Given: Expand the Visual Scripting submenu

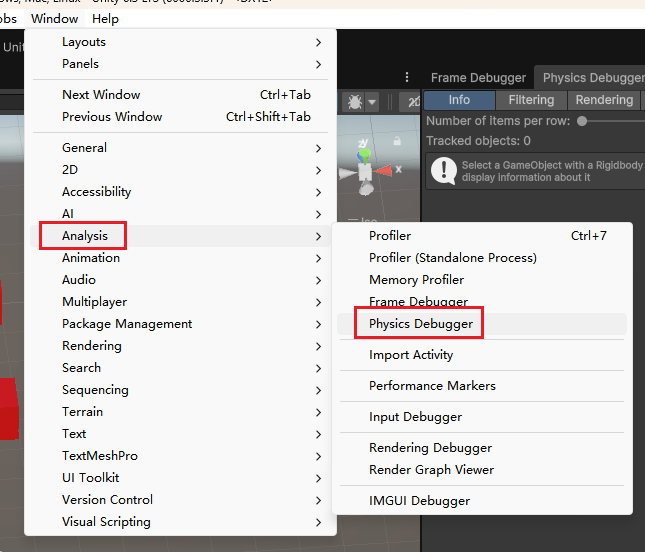Looking at the screenshot, I should coord(106,522).
